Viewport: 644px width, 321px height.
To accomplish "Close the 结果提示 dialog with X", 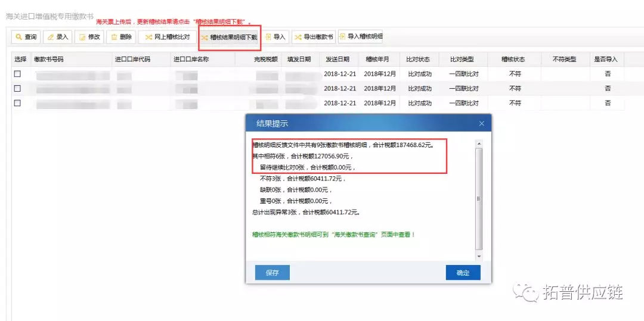I will point(482,123).
